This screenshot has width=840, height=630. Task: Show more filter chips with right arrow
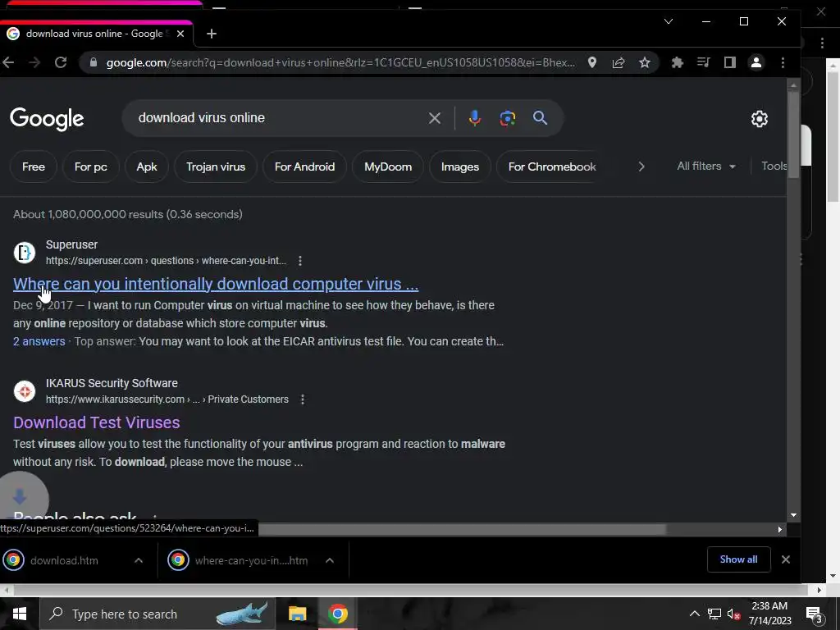click(x=641, y=167)
